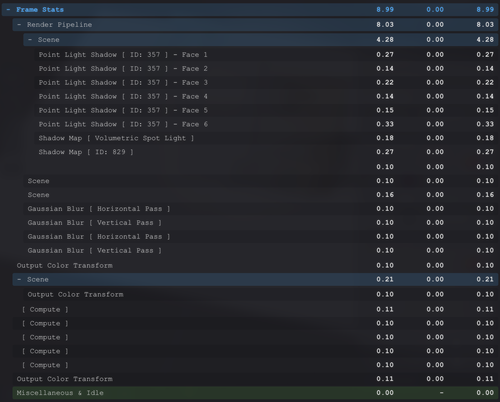Select the non-expandable Scene row timed 0.10
This screenshot has width=500, height=402.
point(261,181)
